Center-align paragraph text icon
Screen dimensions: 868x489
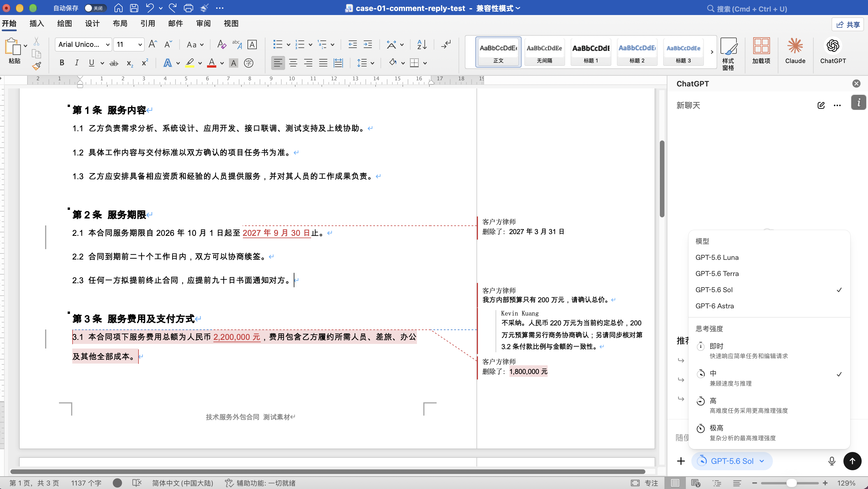tap(293, 63)
